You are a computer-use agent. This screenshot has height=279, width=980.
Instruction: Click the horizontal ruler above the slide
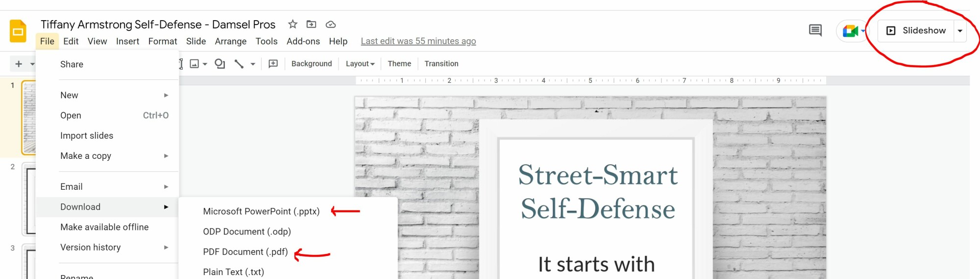[590, 80]
